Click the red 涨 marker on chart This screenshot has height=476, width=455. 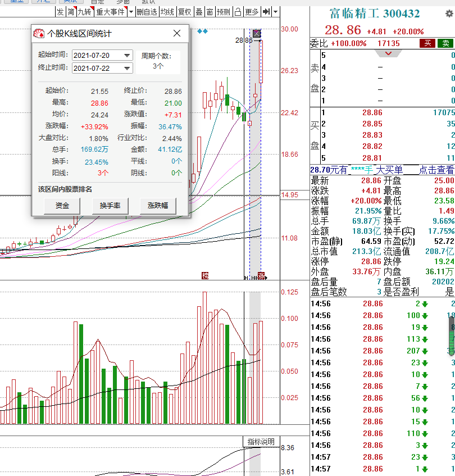pos(261,275)
